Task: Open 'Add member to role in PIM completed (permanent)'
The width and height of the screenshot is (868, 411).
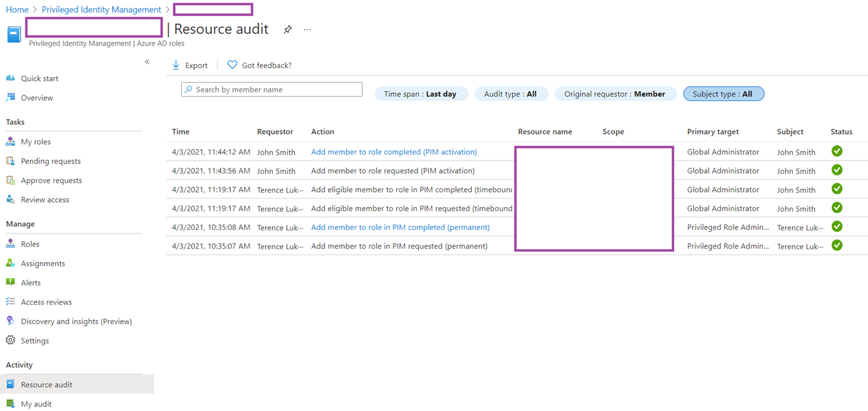Action: pos(400,227)
